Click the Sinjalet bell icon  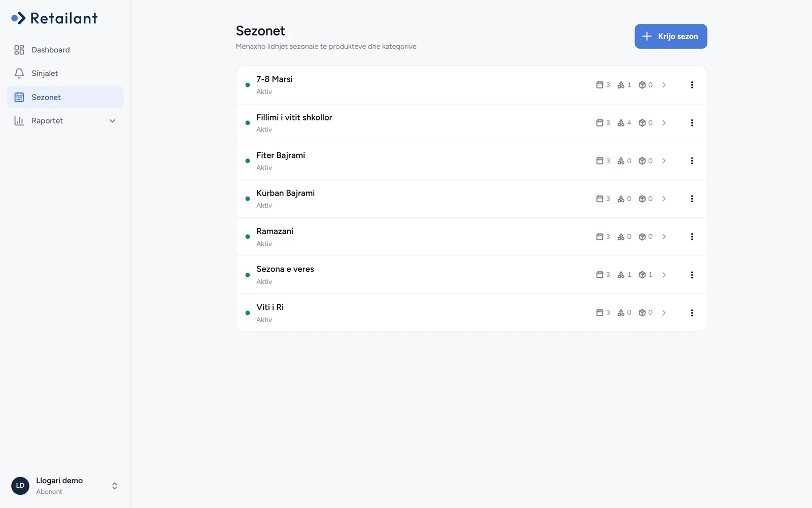point(19,73)
